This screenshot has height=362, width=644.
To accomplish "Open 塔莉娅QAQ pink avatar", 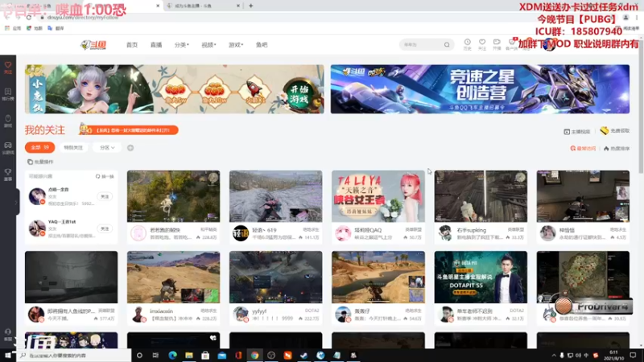I will tap(343, 233).
